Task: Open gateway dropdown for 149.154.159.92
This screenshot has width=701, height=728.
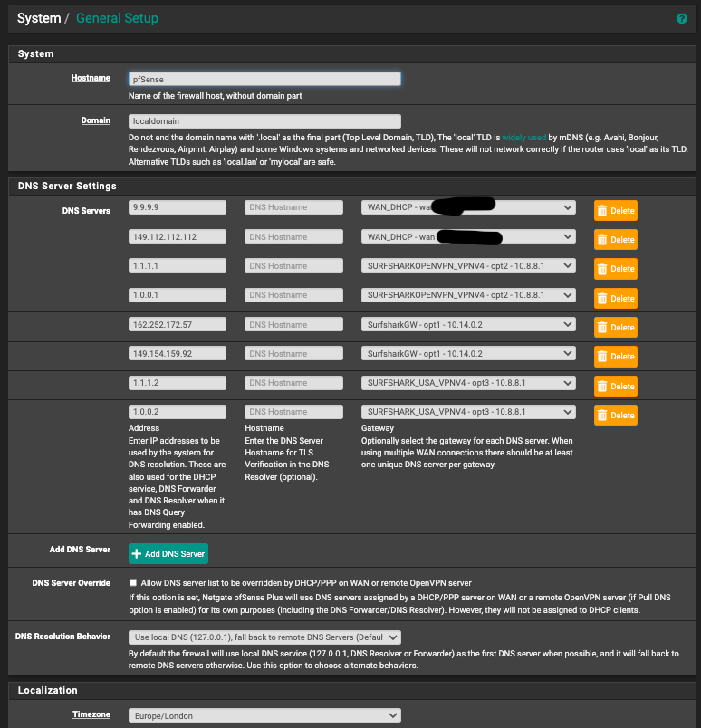Action: tap(468, 354)
